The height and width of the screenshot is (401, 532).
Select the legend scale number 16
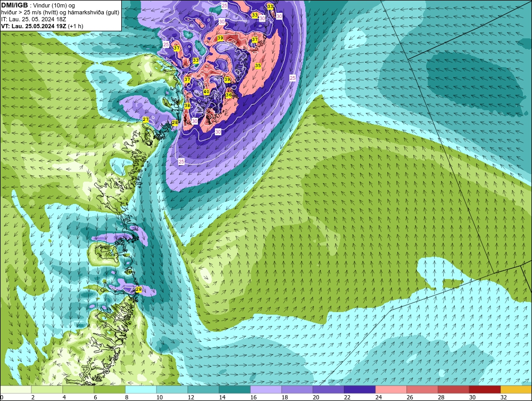[x=253, y=397]
